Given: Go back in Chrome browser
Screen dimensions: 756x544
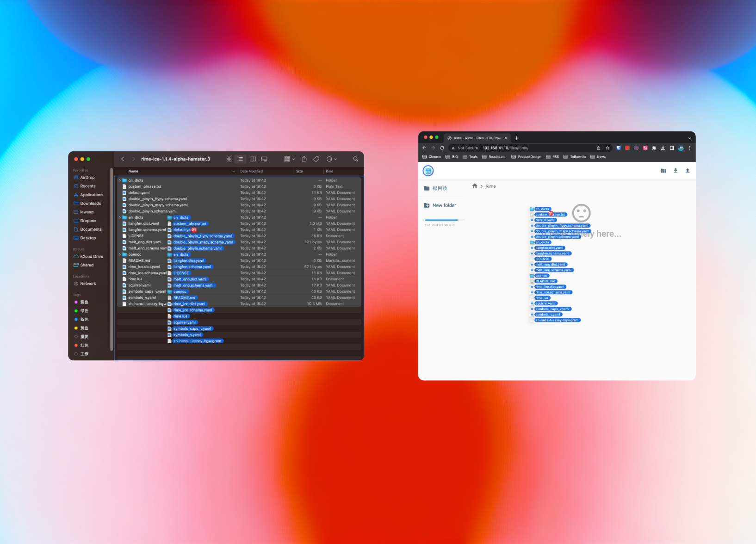Looking at the screenshot, I should [x=424, y=148].
